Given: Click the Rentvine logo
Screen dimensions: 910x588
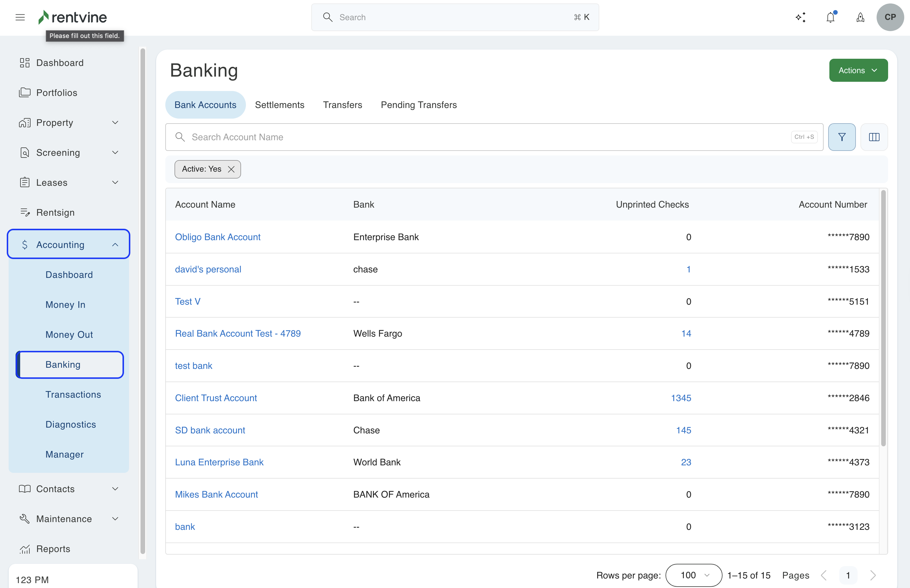Looking at the screenshot, I should point(73,17).
